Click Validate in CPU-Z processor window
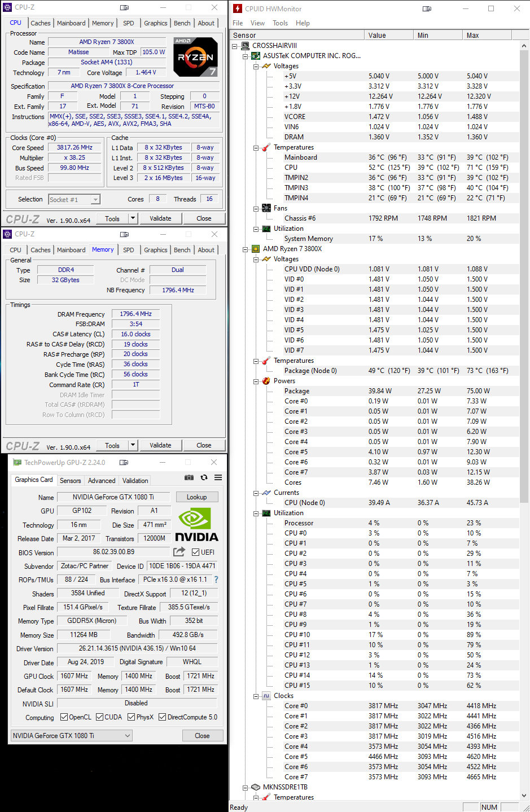This screenshot has height=812, width=530. [x=160, y=218]
